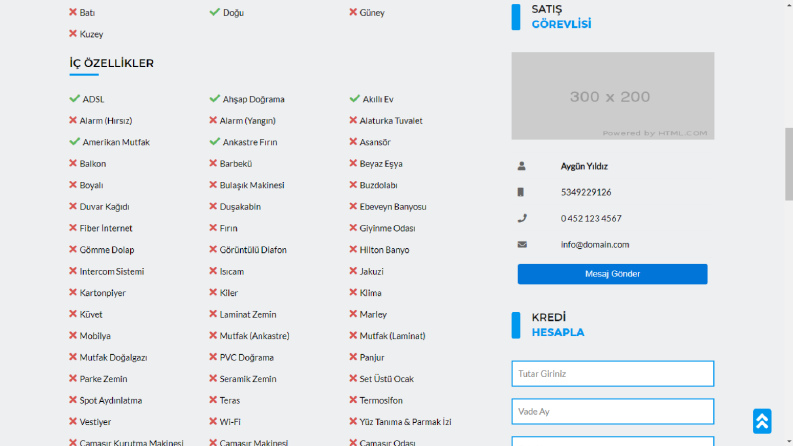Click the red X icon beside Fiber İnternet
This screenshot has width=793, height=446.
click(x=73, y=228)
